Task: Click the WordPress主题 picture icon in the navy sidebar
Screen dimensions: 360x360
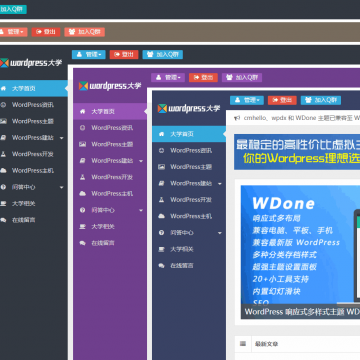Action: [161, 167]
